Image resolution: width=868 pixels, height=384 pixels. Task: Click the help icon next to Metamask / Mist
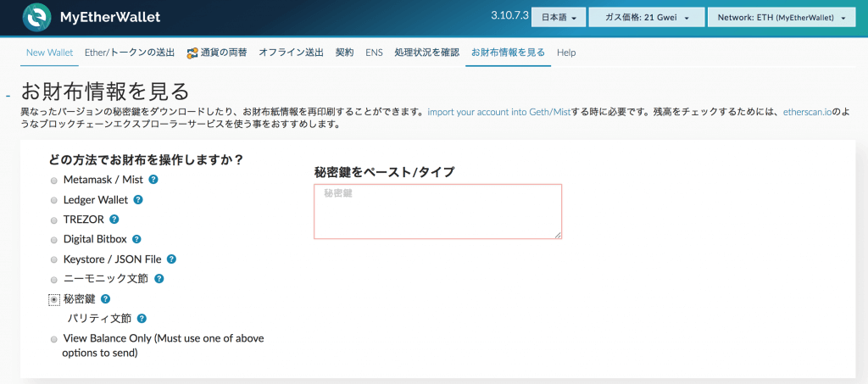click(x=154, y=179)
